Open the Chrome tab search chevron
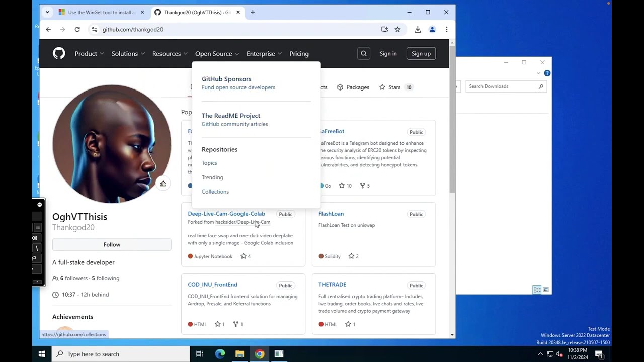The height and width of the screenshot is (362, 644). coord(47,12)
